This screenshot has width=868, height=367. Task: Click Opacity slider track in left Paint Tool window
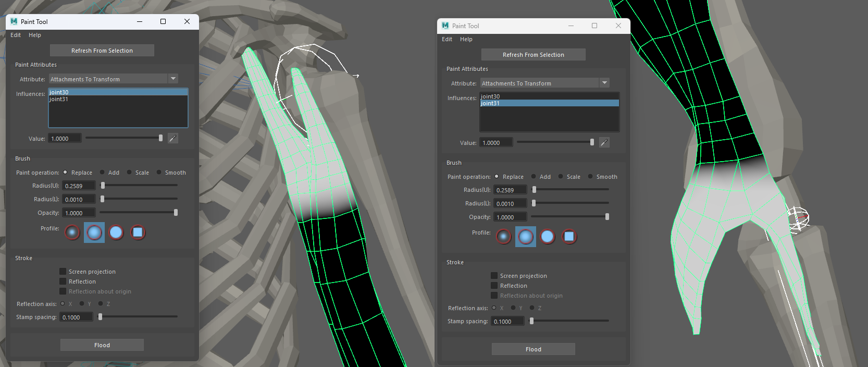(138, 213)
